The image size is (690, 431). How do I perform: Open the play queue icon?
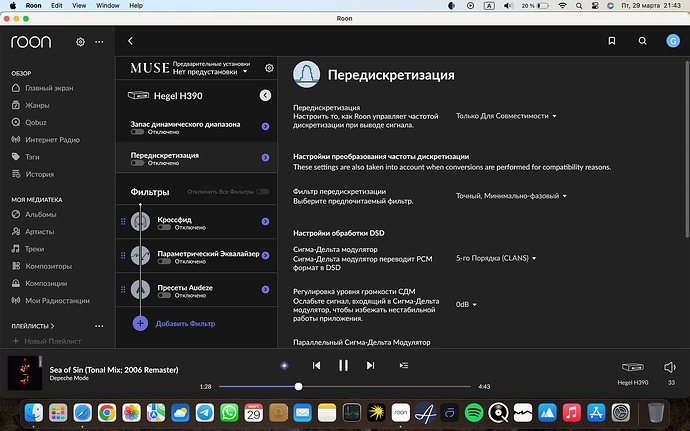coord(404,365)
